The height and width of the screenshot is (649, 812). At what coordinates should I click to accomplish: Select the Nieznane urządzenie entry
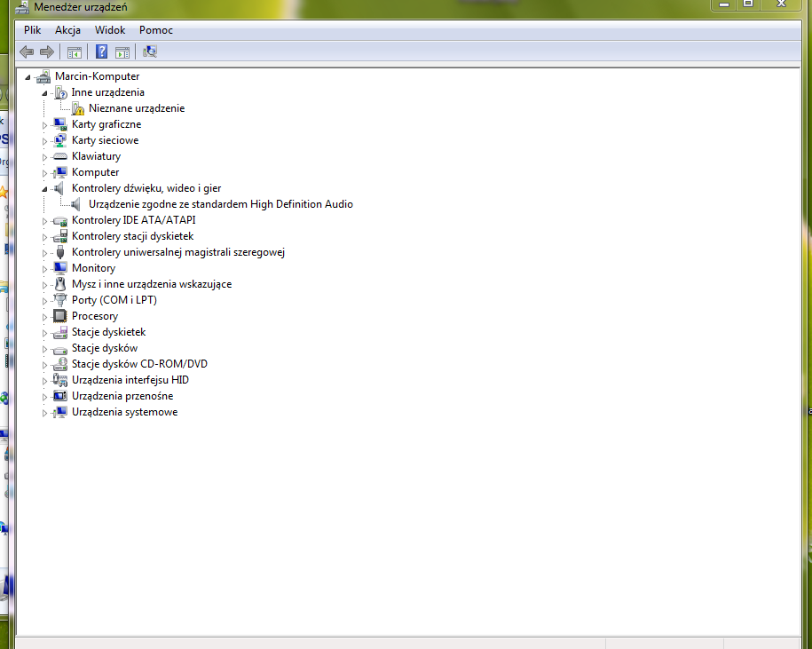137,108
